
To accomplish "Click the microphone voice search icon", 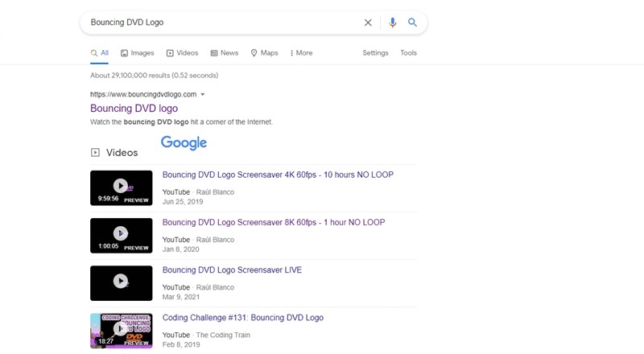I will click(392, 23).
